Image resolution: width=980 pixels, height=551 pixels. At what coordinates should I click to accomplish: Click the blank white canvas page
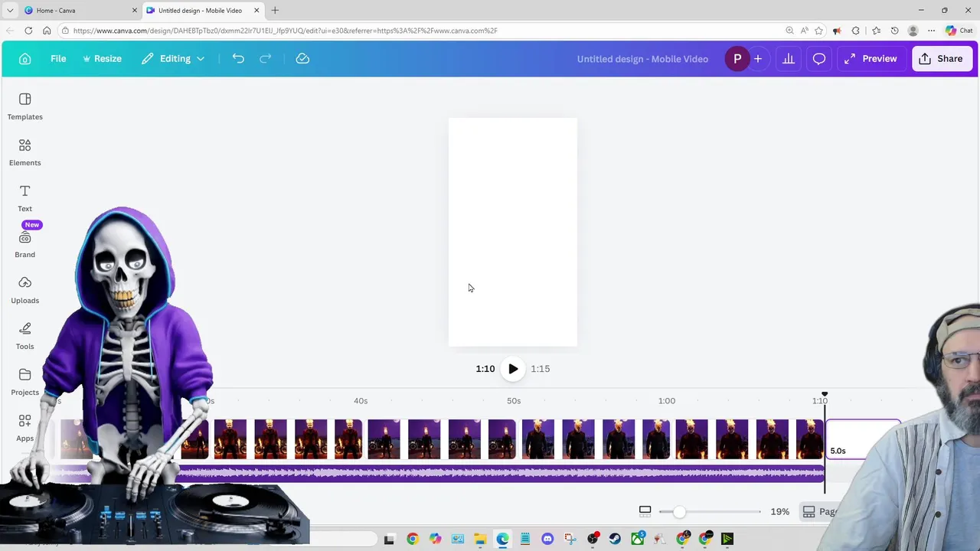pos(513,232)
